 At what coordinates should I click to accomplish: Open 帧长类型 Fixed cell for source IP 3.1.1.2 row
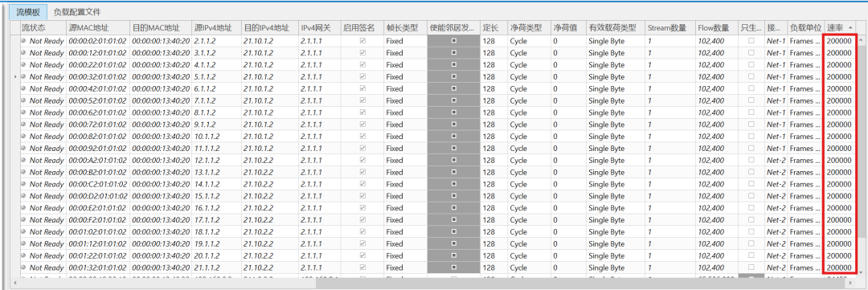405,53
